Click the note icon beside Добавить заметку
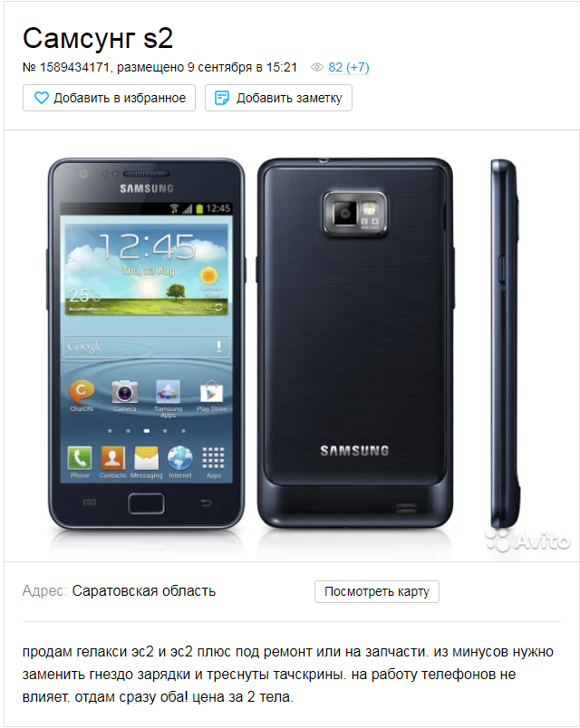The image size is (580, 728). click(x=222, y=98)
